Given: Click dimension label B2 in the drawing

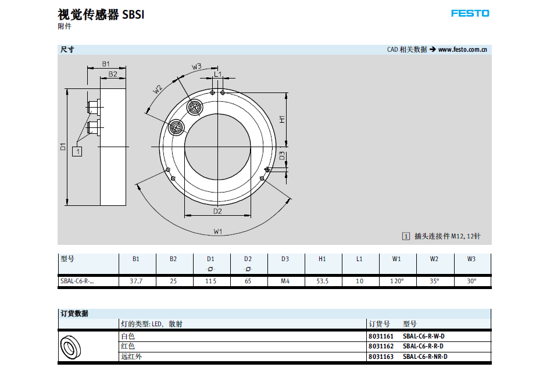Looking at the screenshot, I should [x=113, y=74].
